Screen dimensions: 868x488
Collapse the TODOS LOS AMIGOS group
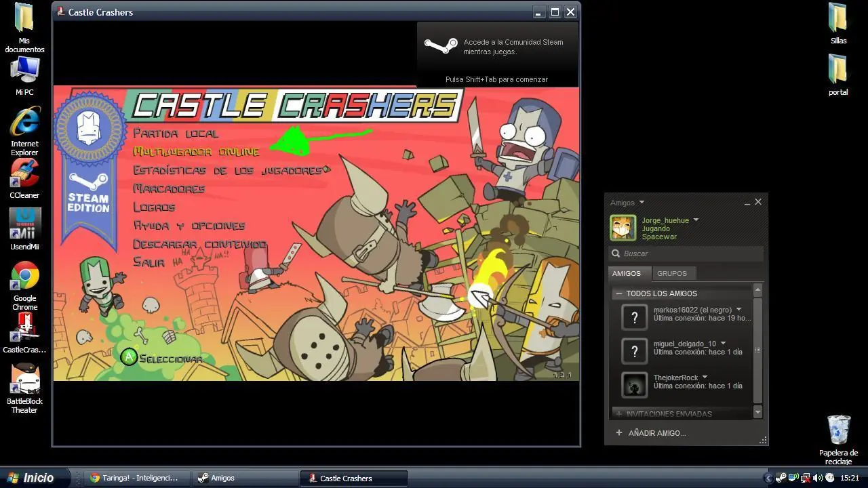(x=618, y=293)
